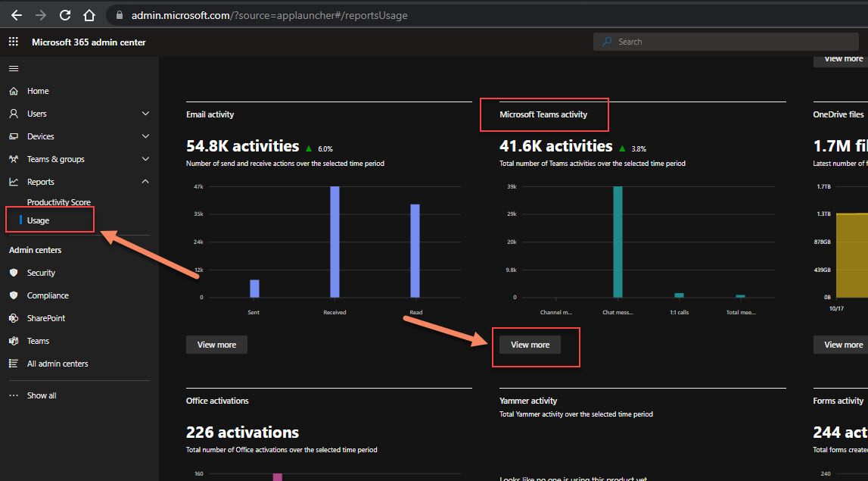Open the SharePoint admin center icon
868x481 pixels.
coord(13,318)
